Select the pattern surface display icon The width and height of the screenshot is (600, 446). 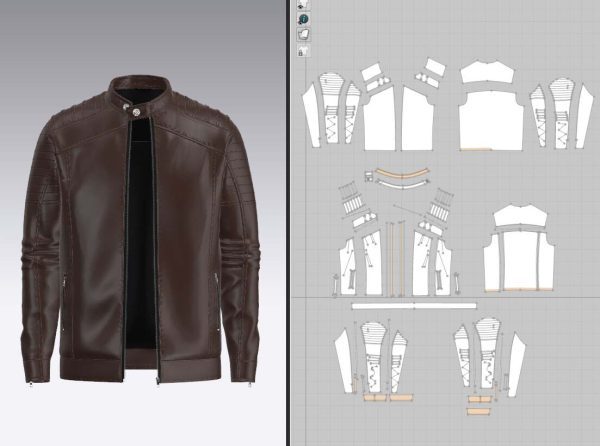[303, 35]
